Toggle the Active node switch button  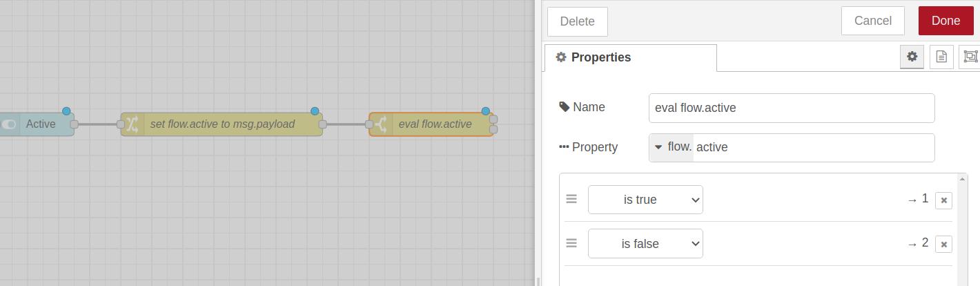pyautogui.click(x=9, y=124)
